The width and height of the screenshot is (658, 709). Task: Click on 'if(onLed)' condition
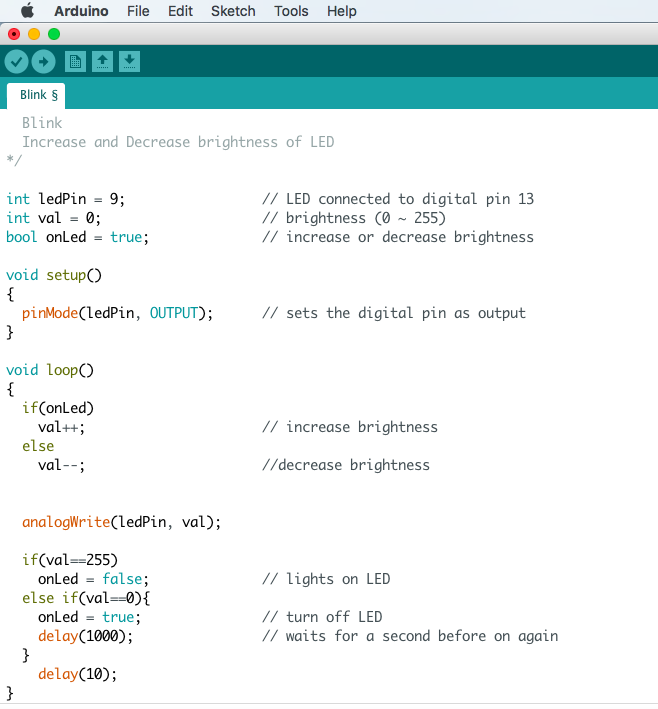click(58, 408)
